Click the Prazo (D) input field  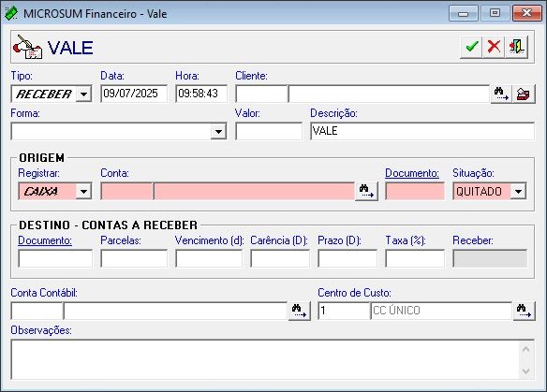click(347, 258)
